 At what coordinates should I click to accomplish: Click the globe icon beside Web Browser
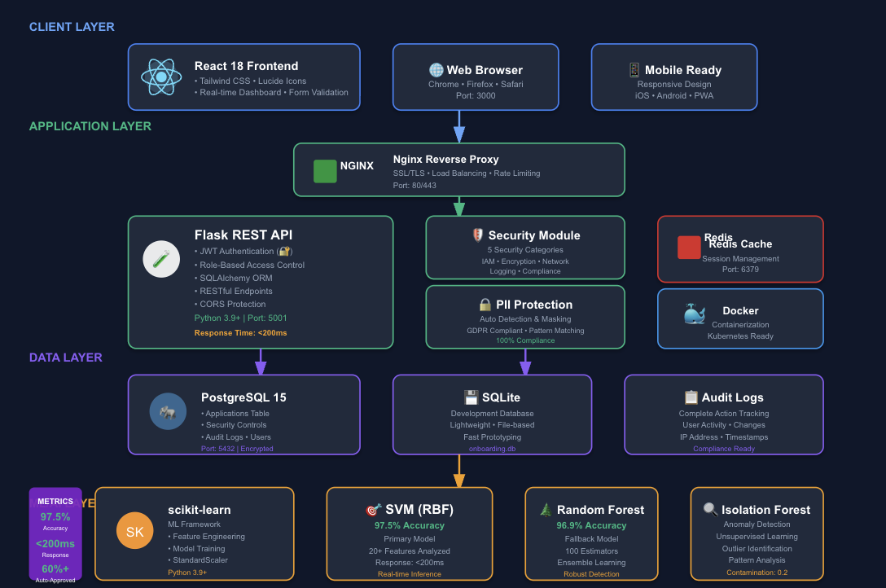coord(436,70)
